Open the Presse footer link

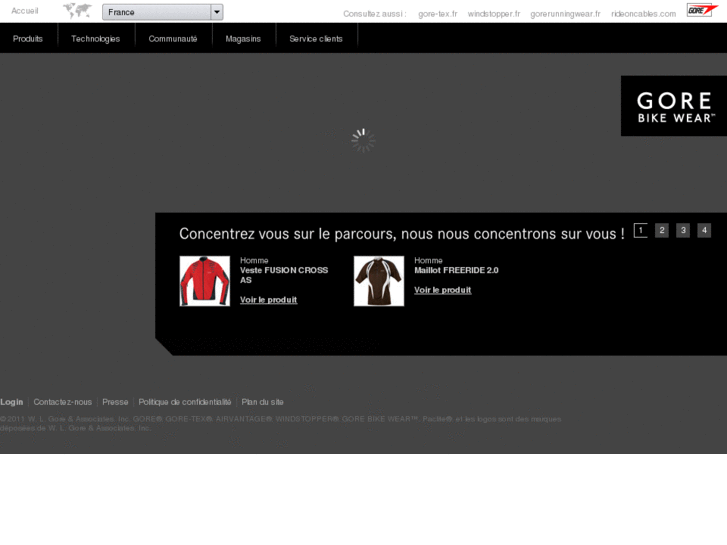click(x=115, y=402)
